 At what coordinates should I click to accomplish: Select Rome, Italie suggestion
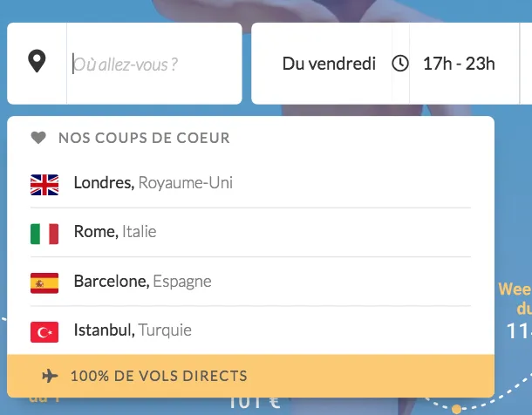[115, 232]
